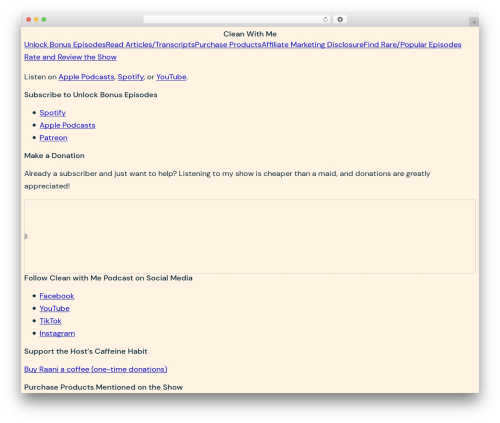Click the extension icon beside address bar
Screen dimensions: 500x423
[340, 19]
